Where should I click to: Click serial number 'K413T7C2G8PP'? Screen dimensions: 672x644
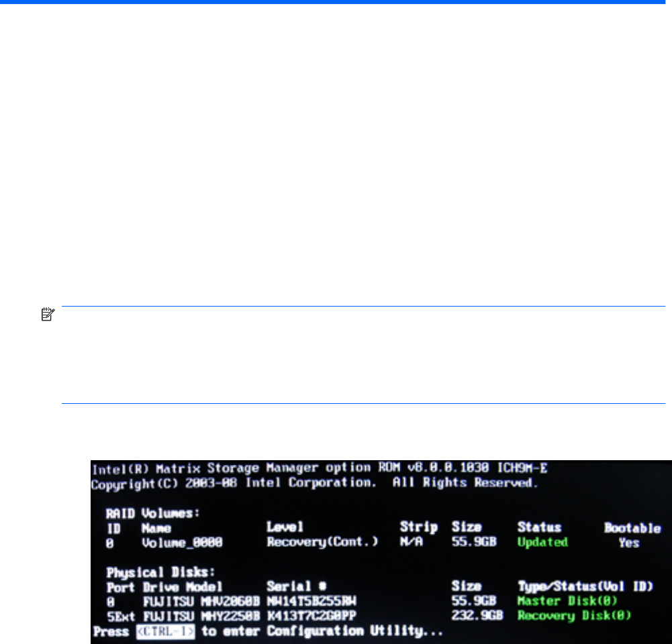[311, 616]
